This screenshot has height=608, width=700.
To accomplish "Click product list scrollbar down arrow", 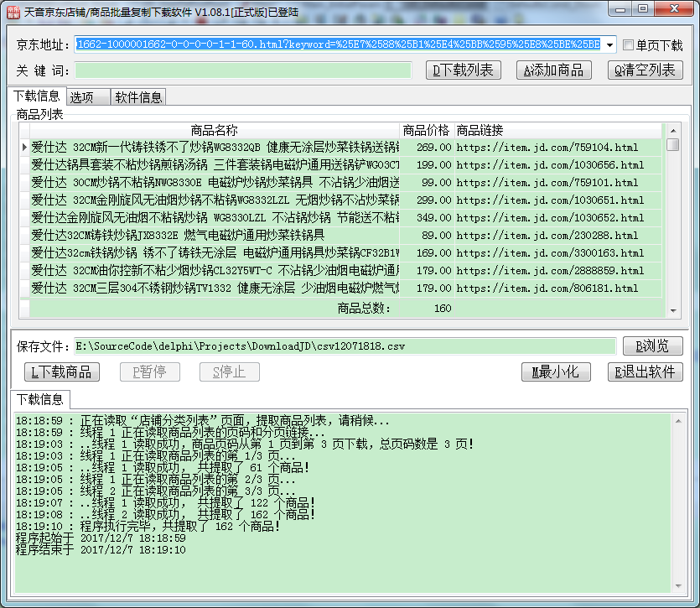I will tap(673, 310).
